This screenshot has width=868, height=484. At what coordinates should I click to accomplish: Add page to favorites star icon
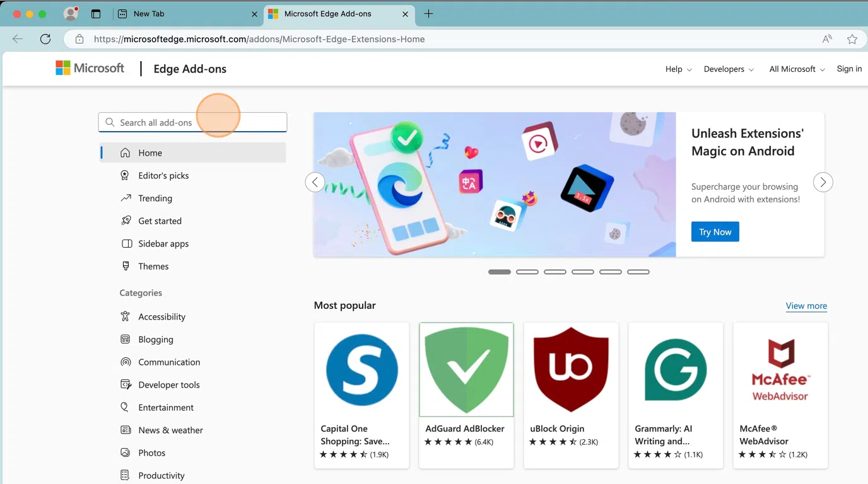pyautogui.click(x=852, y=39)
